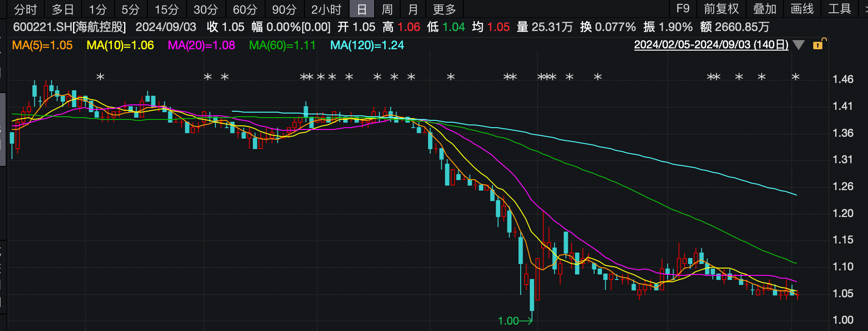
Task: Click the 1.26 price axis label
Action: click(x=843, y=186)
